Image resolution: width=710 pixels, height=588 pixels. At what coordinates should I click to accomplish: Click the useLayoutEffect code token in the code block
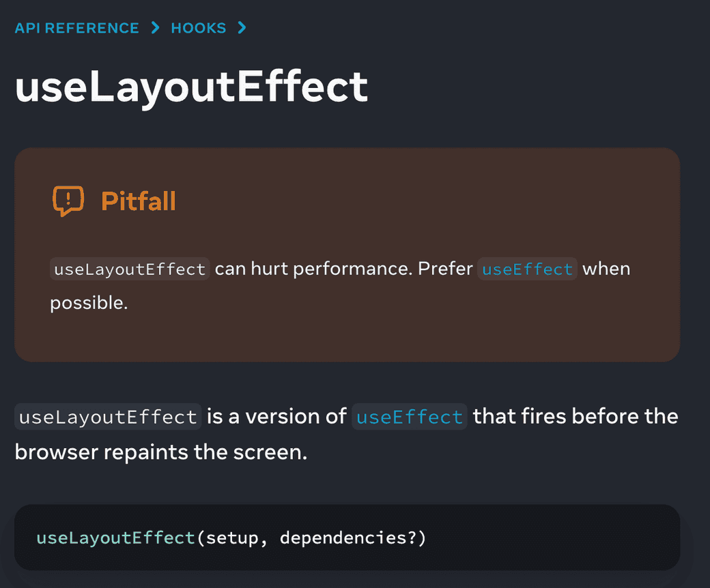[116, 538]
